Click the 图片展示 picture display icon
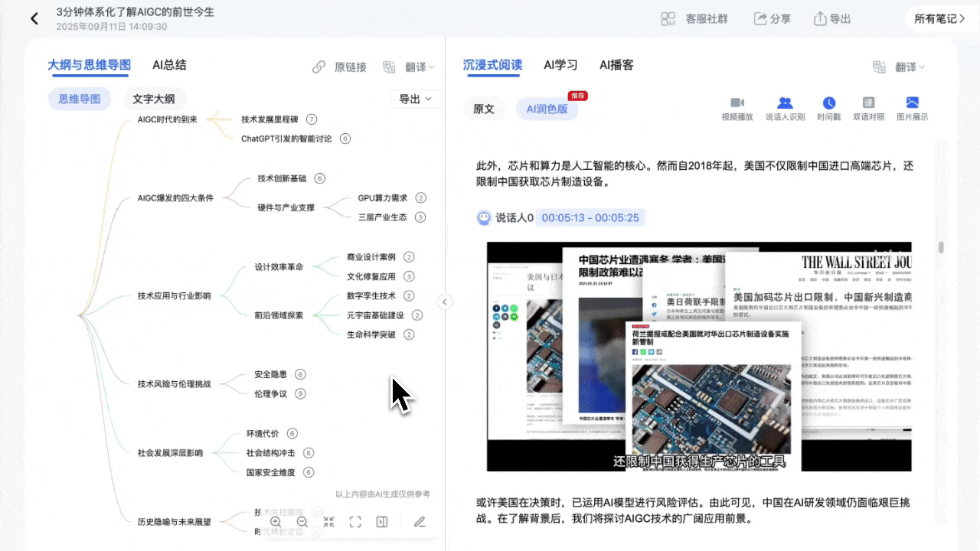Viewport: 980px width, 551px height. (x=912, y=109)
